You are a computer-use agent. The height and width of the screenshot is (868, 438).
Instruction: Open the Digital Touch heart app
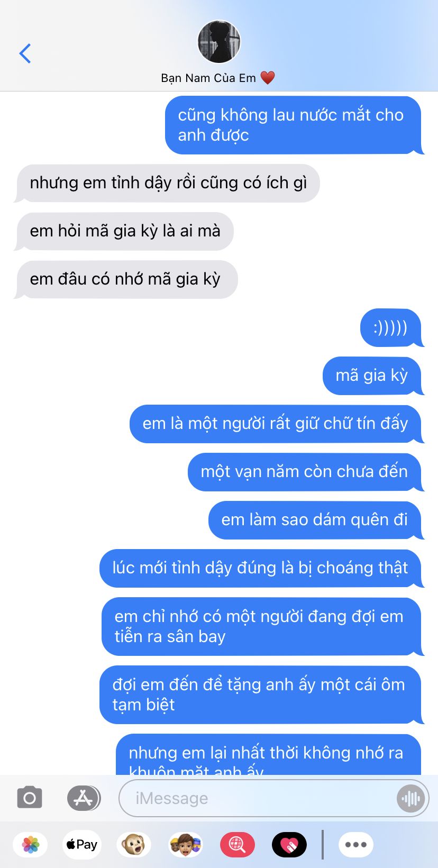[289, 845]
